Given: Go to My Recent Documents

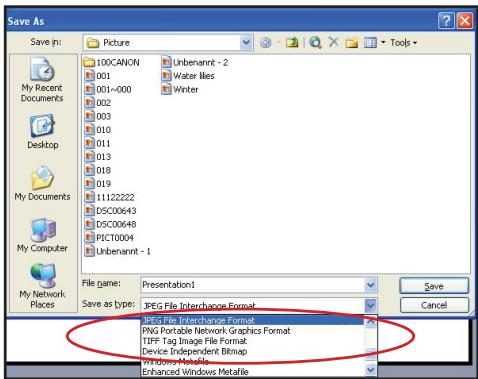Looking at the screenshot, I should pos(42,79).
